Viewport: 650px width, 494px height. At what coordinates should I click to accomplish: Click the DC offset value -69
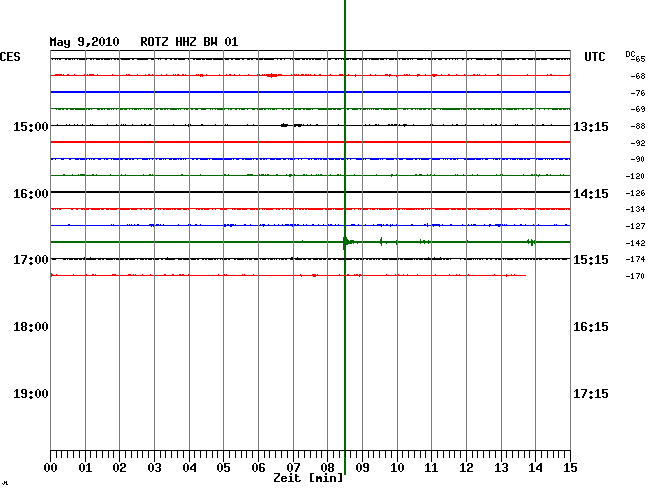tap(638, 109)
